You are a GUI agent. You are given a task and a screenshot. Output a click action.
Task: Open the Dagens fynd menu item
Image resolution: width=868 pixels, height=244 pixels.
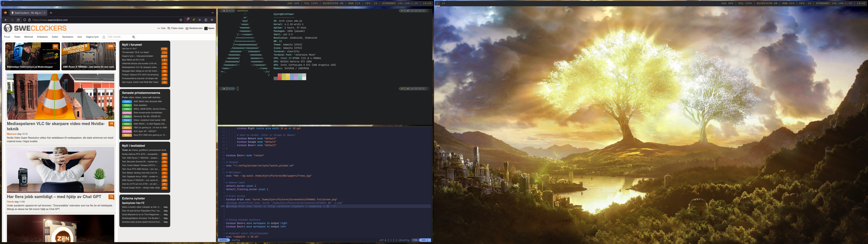[92, 37]
